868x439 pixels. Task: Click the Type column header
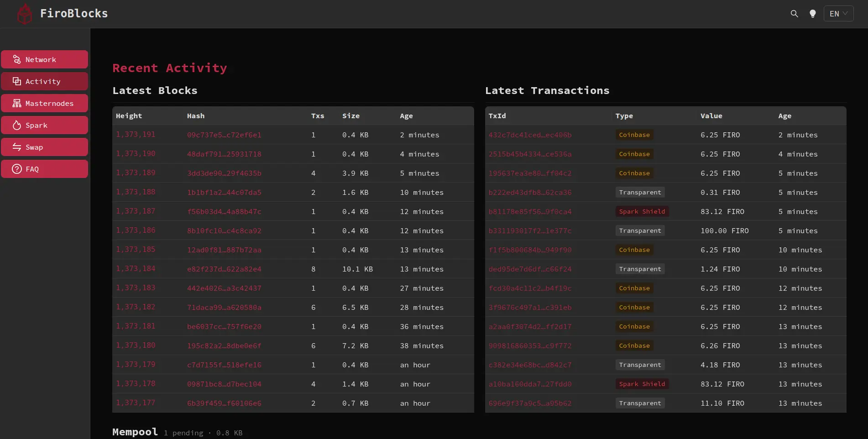[624, 116]
